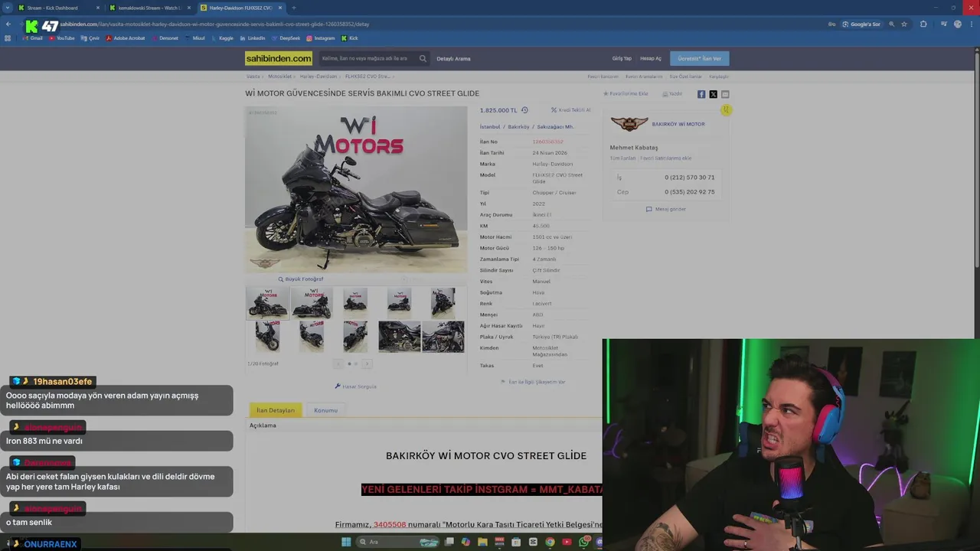Share the listing by email
980x551 pixels.
pos(725,94)
